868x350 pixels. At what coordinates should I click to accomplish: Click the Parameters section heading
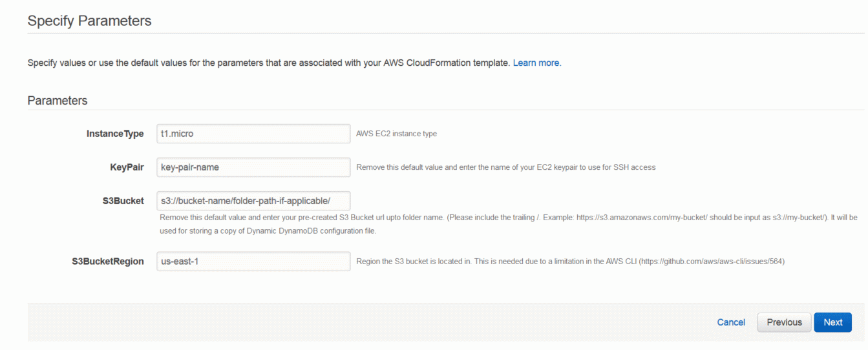(58, 101)
